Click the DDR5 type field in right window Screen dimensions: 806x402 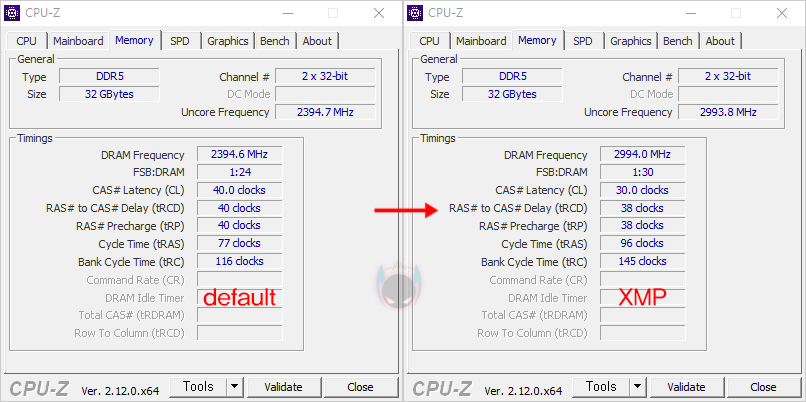[x=512, y=77]
